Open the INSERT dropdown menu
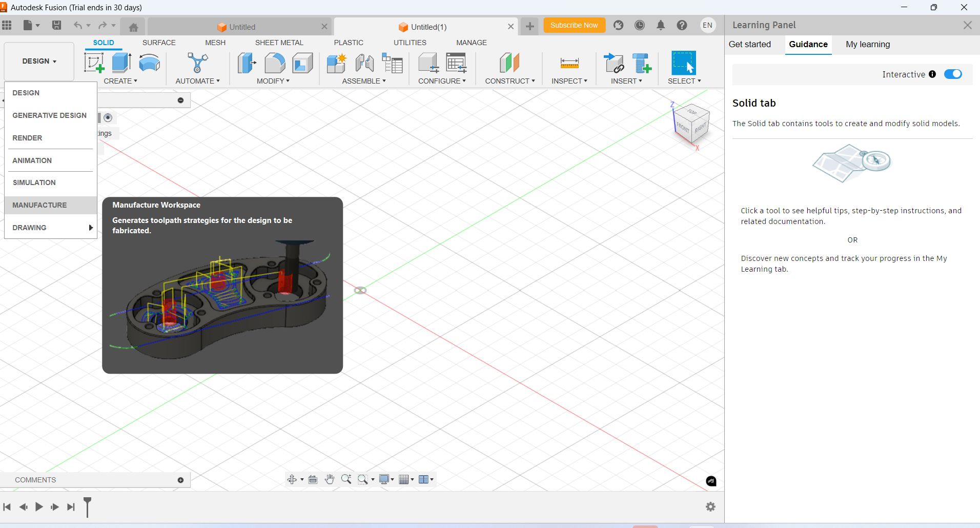 pyautogui.click(x=626, y=81)
